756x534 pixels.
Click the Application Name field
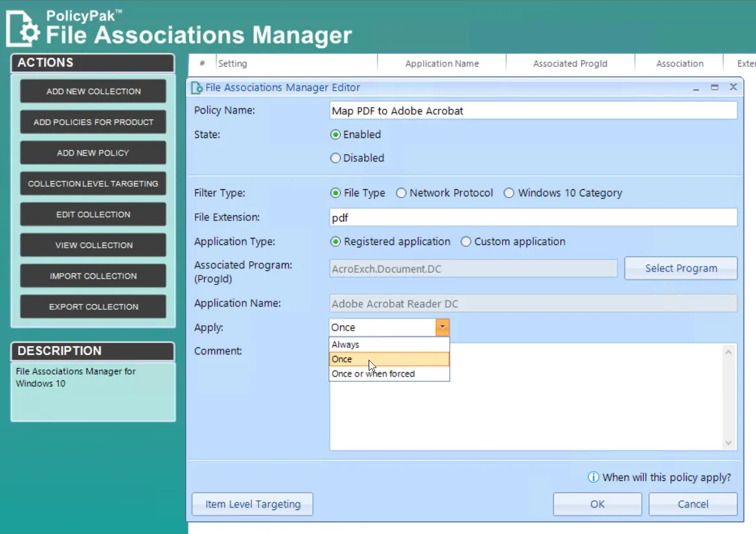533,303
